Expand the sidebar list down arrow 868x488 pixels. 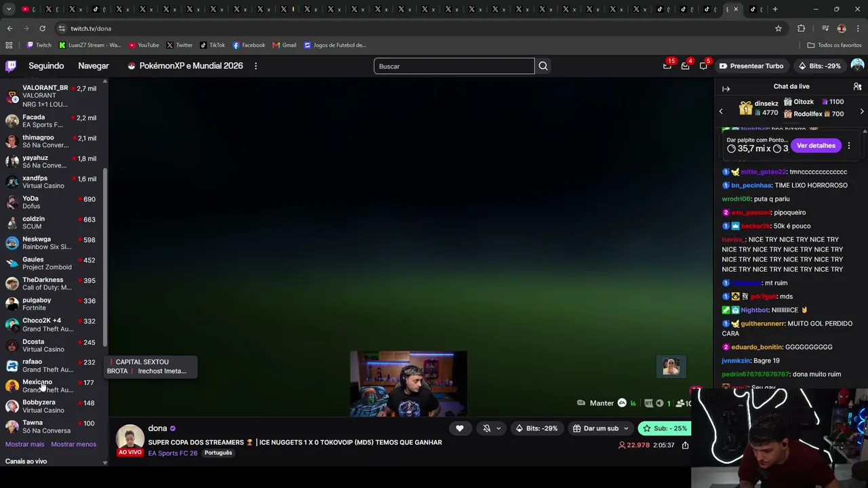click(x=104, y=462)
